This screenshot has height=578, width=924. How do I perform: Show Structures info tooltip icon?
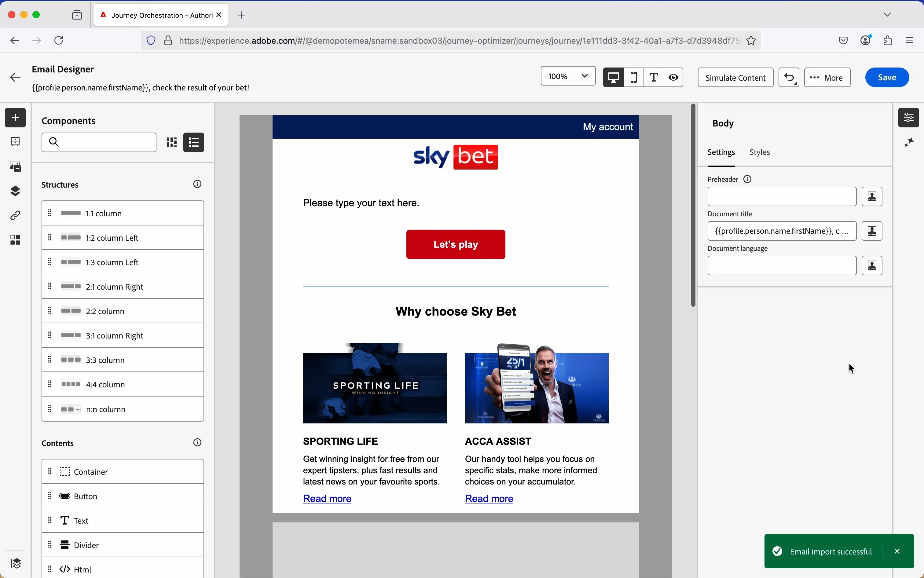198,184
